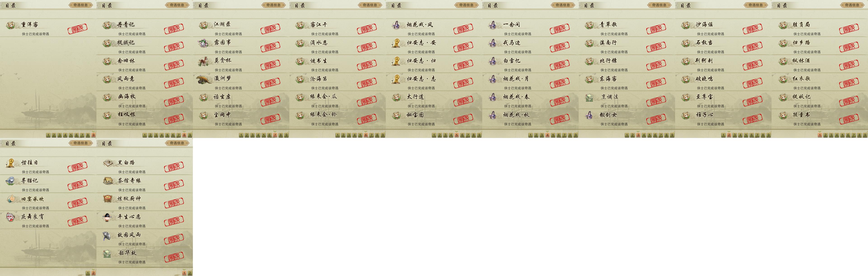Screen dimensions: 868x276
Task: Click the horse icon beside 莫贪杯
Action: (x=204, y=61)
